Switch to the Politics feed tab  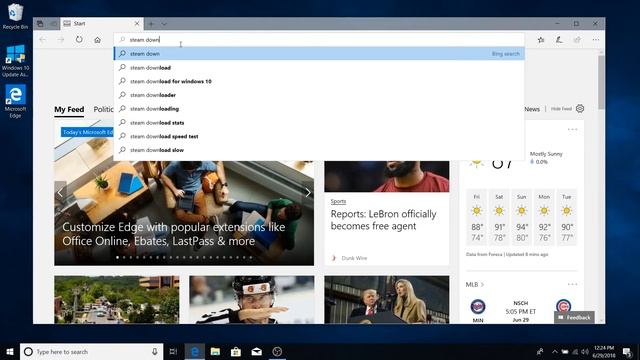103,109
